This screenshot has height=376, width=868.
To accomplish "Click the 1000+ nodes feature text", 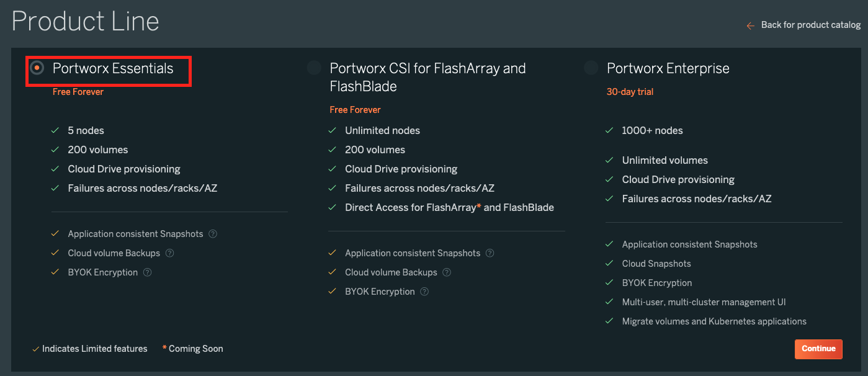I will click(x=653, y=130).
